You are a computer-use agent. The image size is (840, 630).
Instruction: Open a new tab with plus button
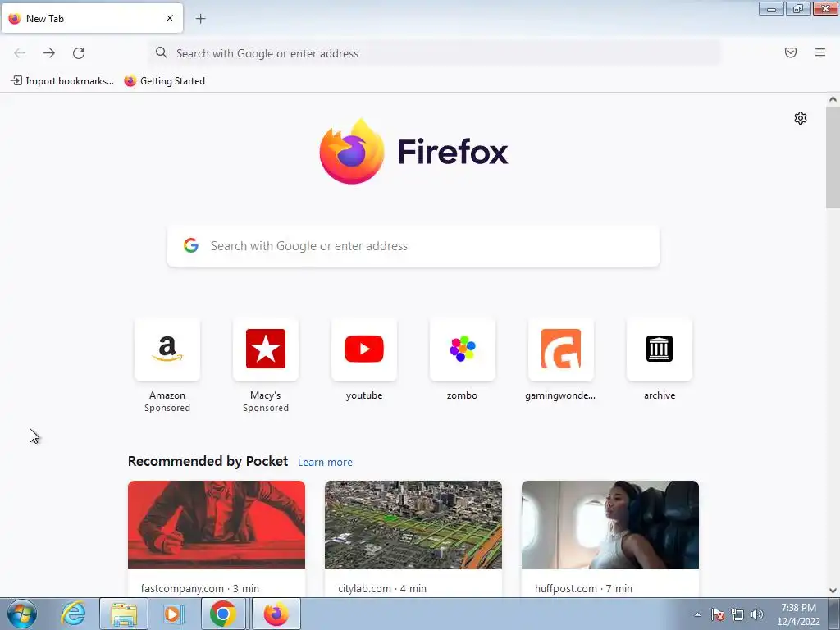tap(200, 19)
